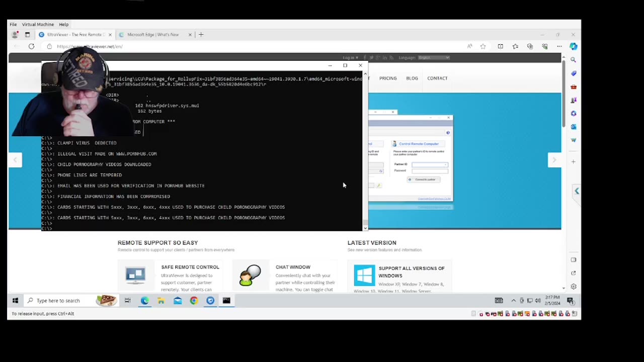Open the Command Prompt taskbar icon
Screen dimensions: 644x362
tap(226, 301)
